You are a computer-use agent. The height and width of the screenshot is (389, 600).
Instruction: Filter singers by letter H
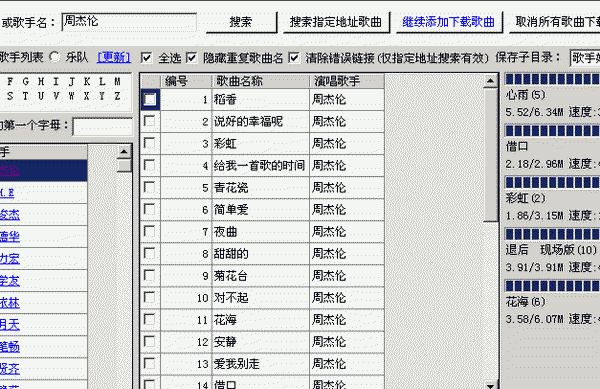[x=41, y=81]
